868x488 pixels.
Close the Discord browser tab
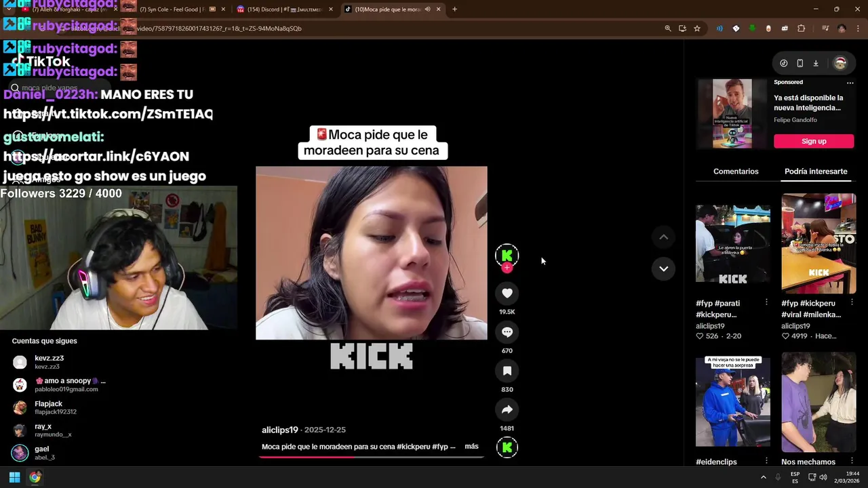click(331, 9)
